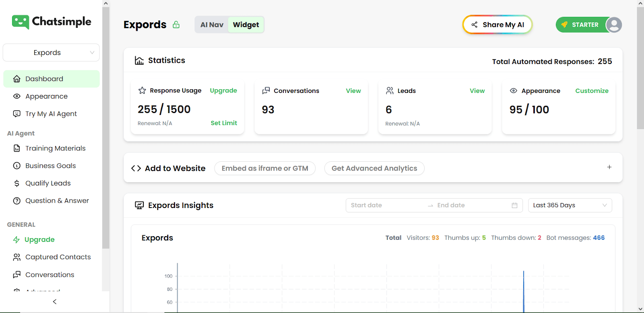Open Dashboard in the sidebar
This screenshot has height=313, width=644.
pyautogui.click(x=52, y=79)
